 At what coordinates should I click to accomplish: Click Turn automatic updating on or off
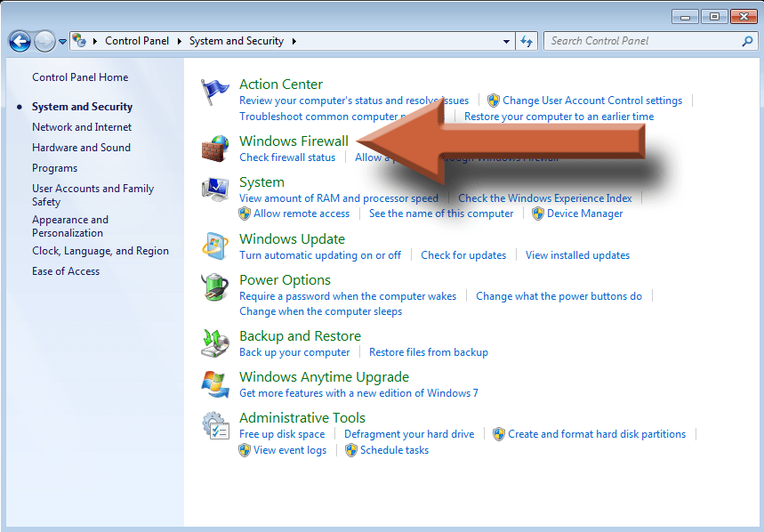tap(320, 256)
